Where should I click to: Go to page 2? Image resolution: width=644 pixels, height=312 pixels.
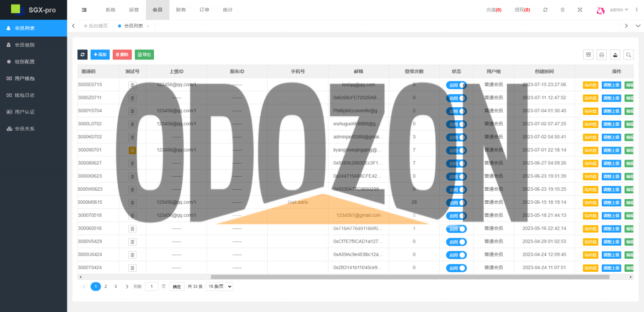pos(106,286)
